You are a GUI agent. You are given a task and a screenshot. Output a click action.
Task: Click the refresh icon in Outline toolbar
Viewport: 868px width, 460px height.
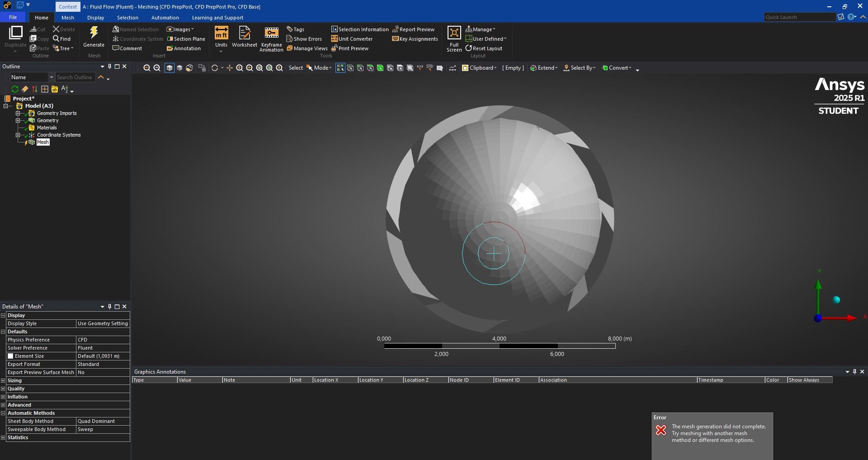pos(15,89)
